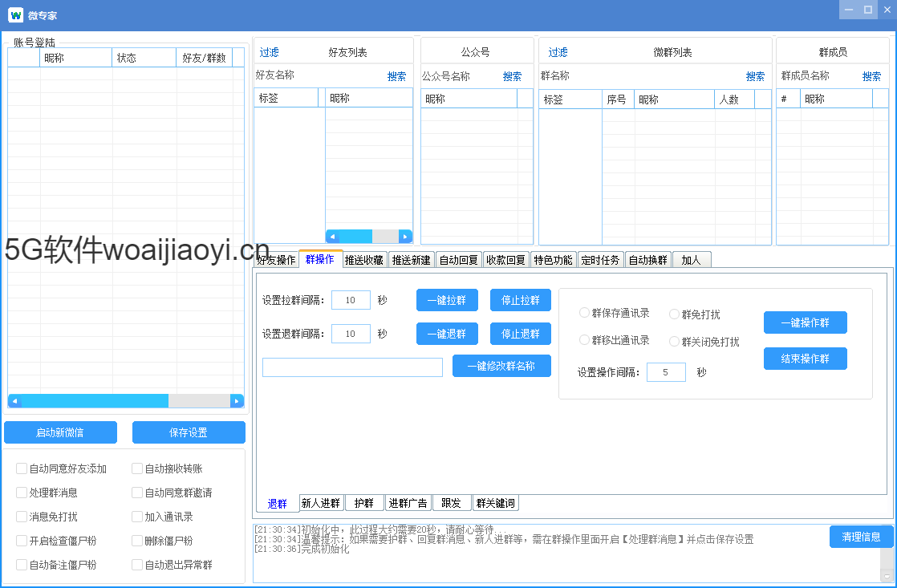This screenshot has height=588, width=897.
Task: Select the 退群 sub-tab
Action: [x=278, y=503]
